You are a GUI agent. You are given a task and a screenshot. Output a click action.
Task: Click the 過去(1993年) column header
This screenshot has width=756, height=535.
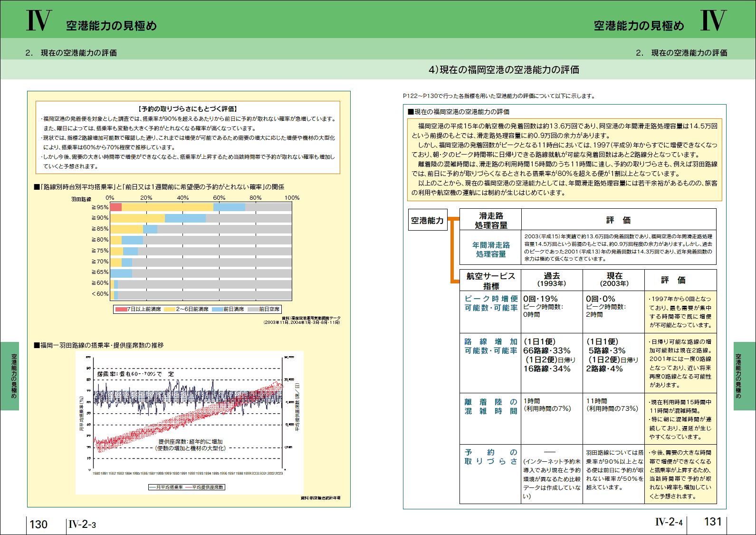pyautogui.click(x=552, y=280)
